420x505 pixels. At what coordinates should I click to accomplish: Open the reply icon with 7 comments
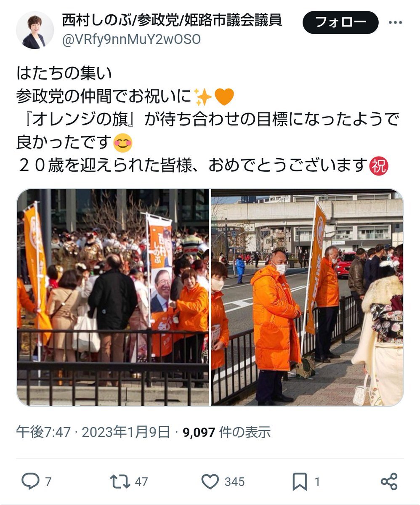tap(30, 481)
